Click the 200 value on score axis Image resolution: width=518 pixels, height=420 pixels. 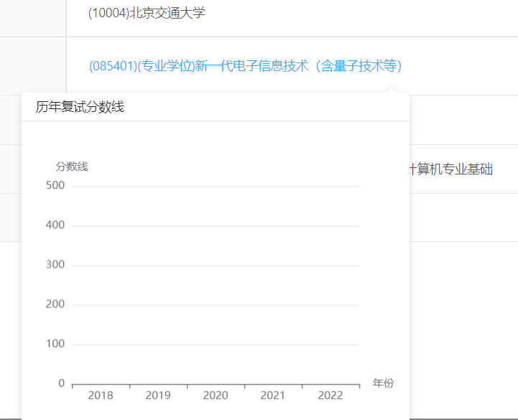(x=55, y=304)
